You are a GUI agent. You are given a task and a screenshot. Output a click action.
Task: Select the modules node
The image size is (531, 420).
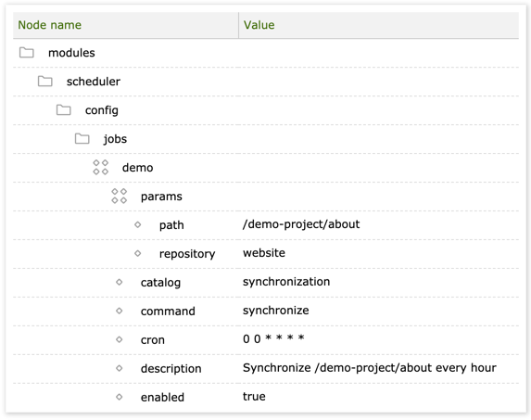[71, 53]
